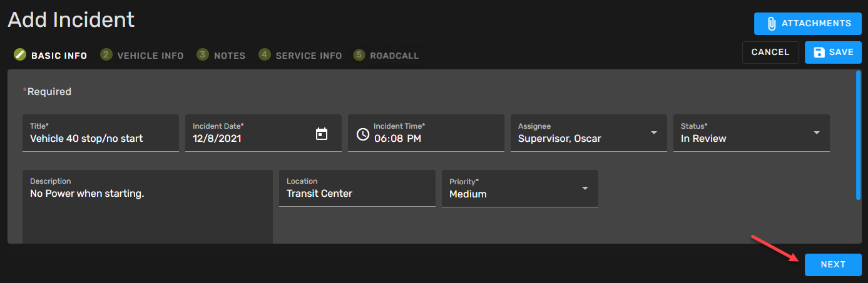Click the step 5 circle icon
The image size is (868, 283).
(359, 55)
